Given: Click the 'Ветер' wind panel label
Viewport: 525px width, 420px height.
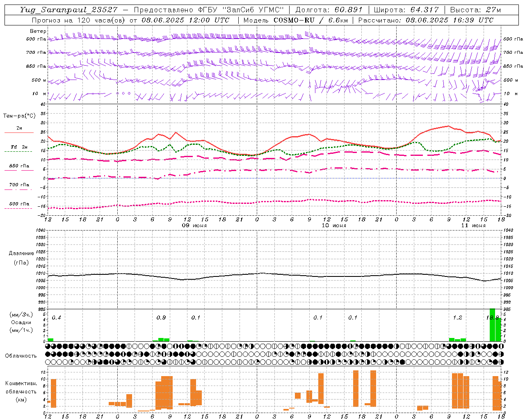Looking at the screenshot, I should click(x=38, y=31).
